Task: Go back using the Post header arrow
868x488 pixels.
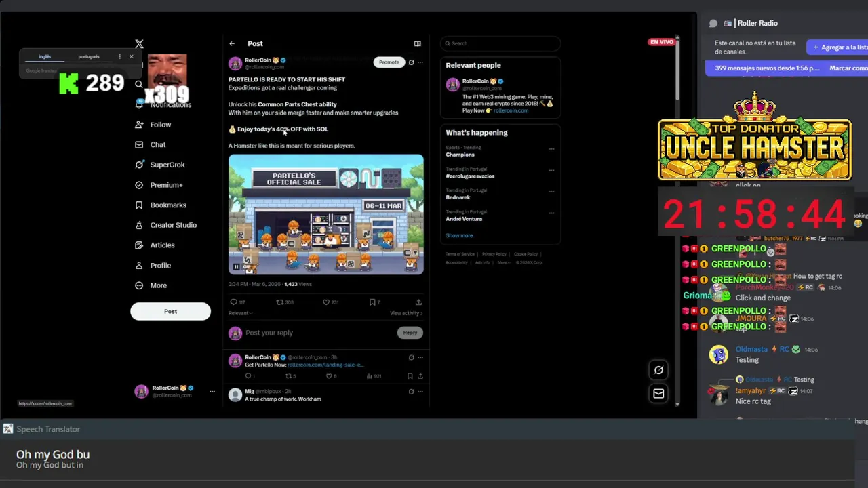Action: click(232, 43)
